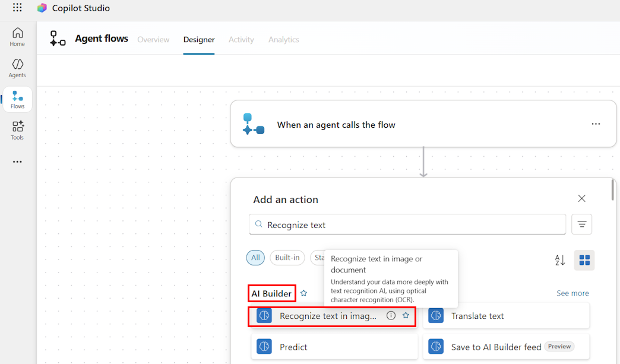
Task: Sort actions alphabetically A to Z
Action: click(560, 260)
